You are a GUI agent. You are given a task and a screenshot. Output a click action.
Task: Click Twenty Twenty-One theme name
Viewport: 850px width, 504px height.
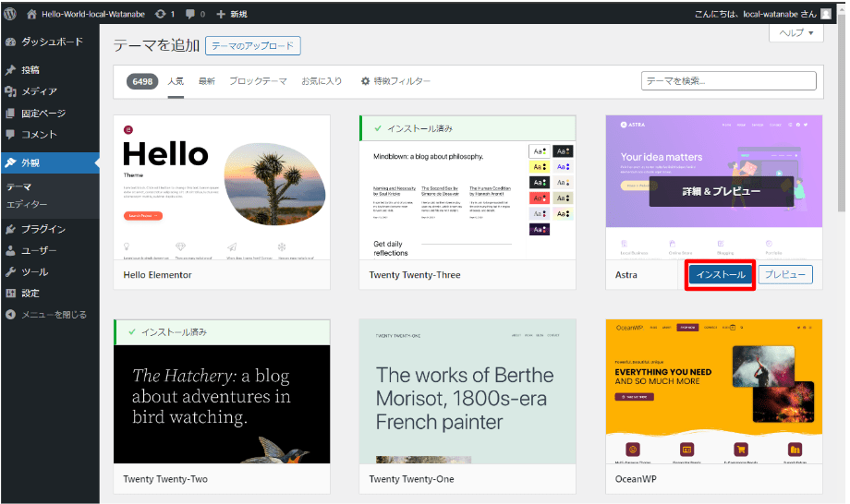click(x=411, y=479)
